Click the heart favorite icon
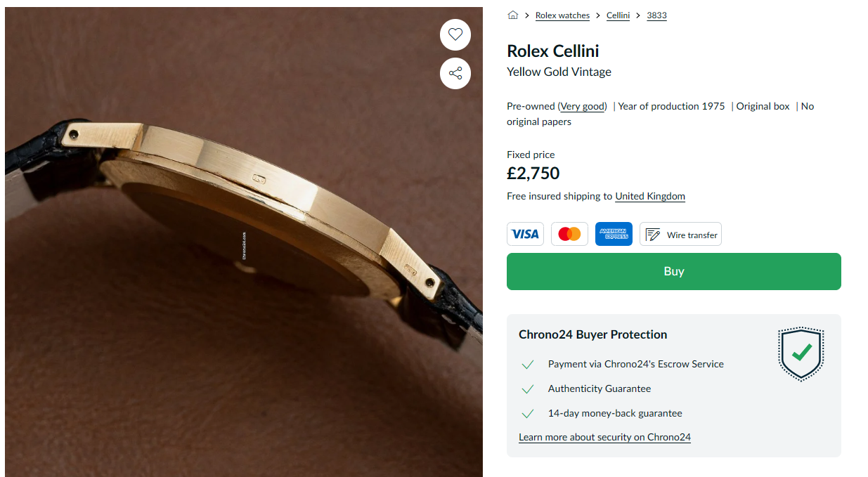The height and width of the screenshot is (477, 868). point(455,34)
